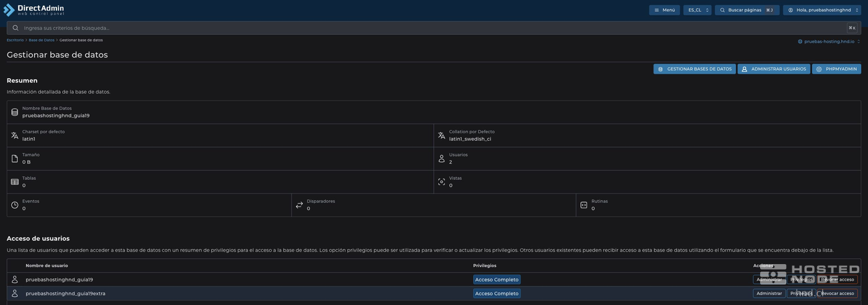This screenshot has height=305, width=868.
Task: Click the latin1_swedish_ci collation value
Action: (x=470, y=139)
